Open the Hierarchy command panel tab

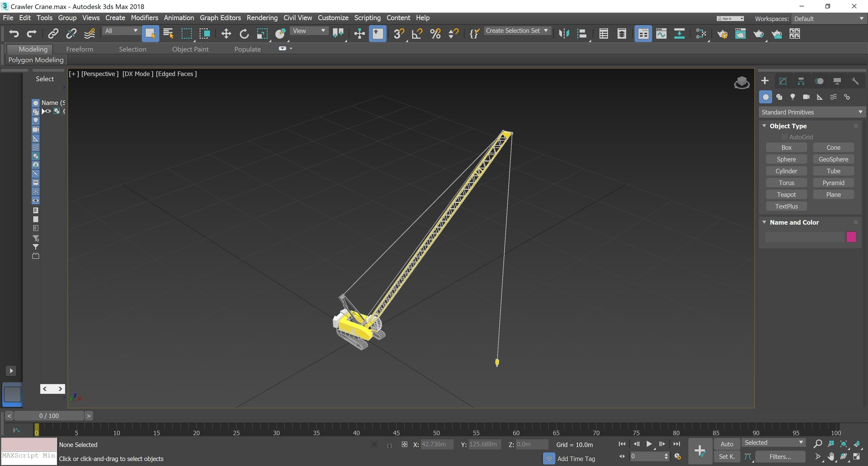click(x=801, y=81)
